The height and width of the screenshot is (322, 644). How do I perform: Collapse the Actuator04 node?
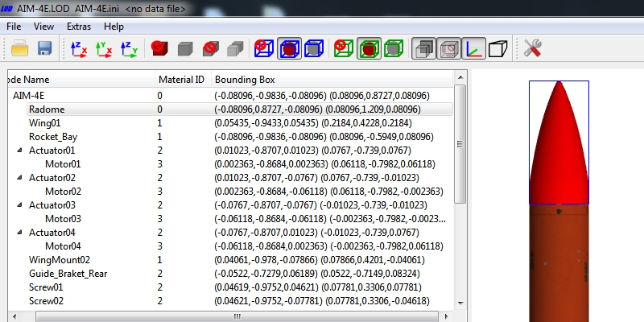19,233
